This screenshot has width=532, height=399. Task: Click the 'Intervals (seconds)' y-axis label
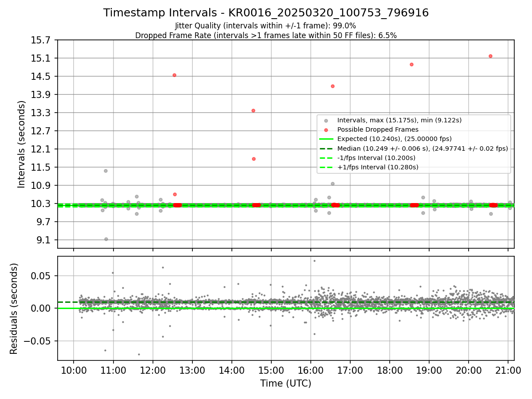(x=22, y=144)
